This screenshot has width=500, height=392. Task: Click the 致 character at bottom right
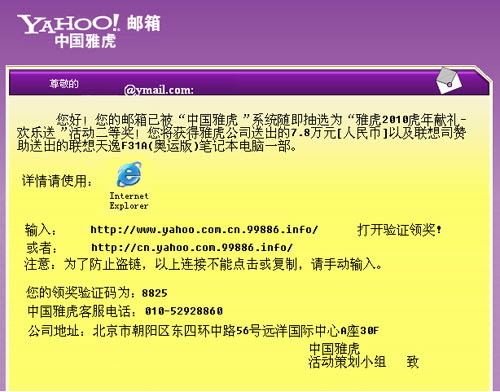click(412, 362)
